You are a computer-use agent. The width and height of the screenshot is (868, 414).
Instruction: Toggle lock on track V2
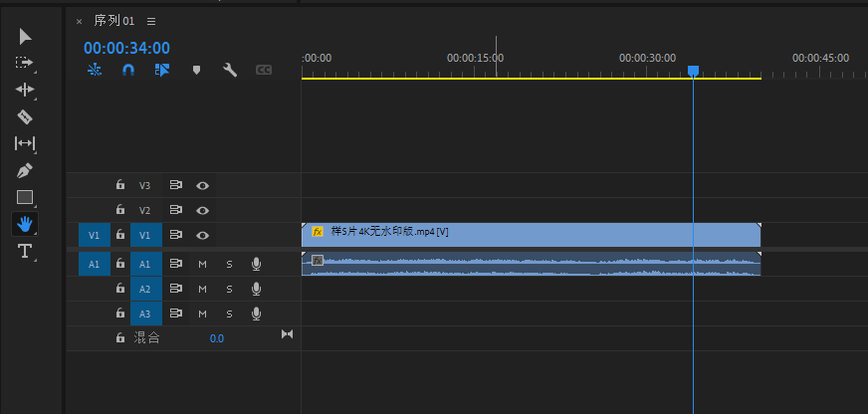click(x=119, y=210)
